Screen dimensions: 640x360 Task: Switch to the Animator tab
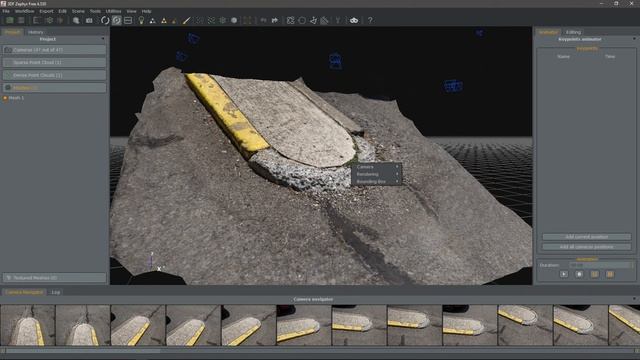[548, 32]
